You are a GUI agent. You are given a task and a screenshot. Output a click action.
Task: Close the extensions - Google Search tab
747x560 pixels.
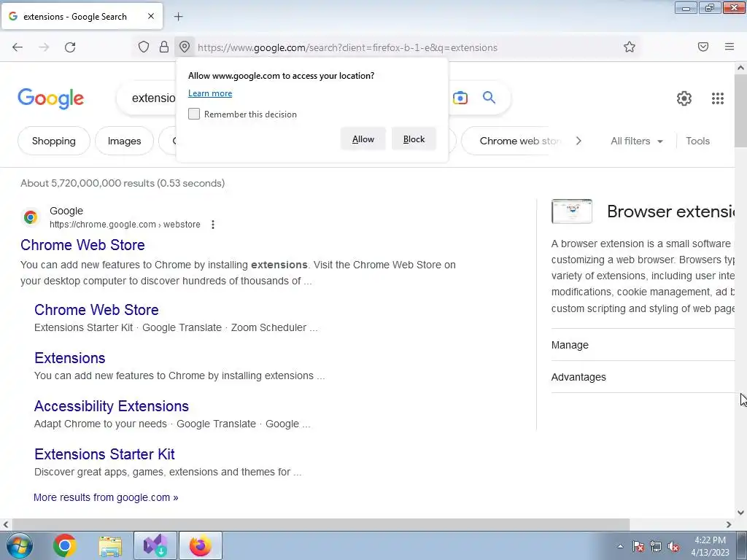pos(151,16)
